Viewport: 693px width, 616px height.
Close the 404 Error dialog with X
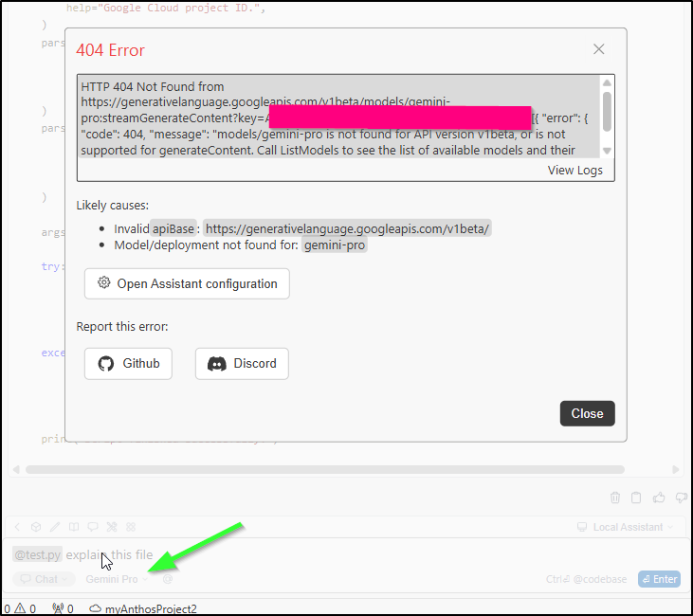tap(598, 49)
